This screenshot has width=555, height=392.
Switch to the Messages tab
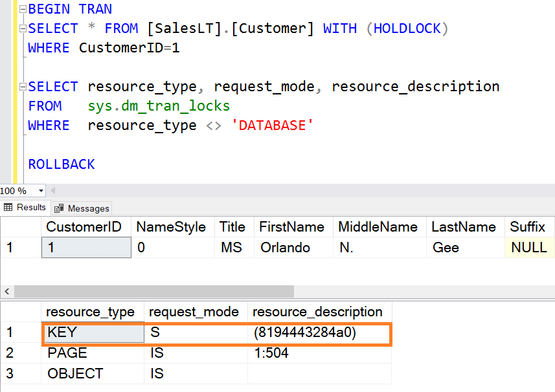[82, 208]
